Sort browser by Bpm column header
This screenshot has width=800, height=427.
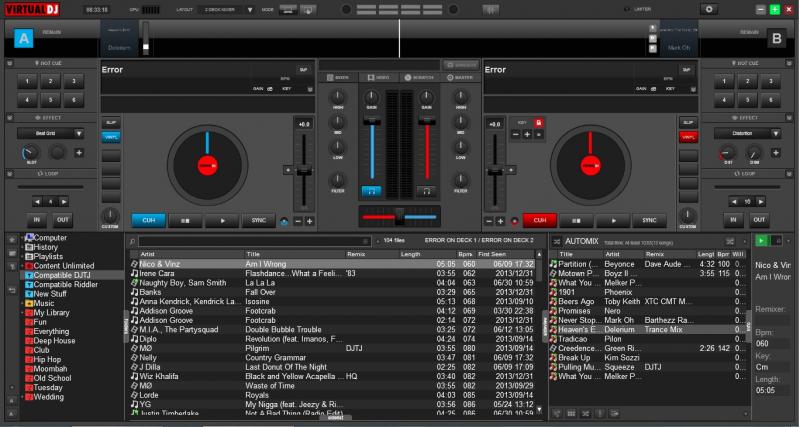coord(465,254)
